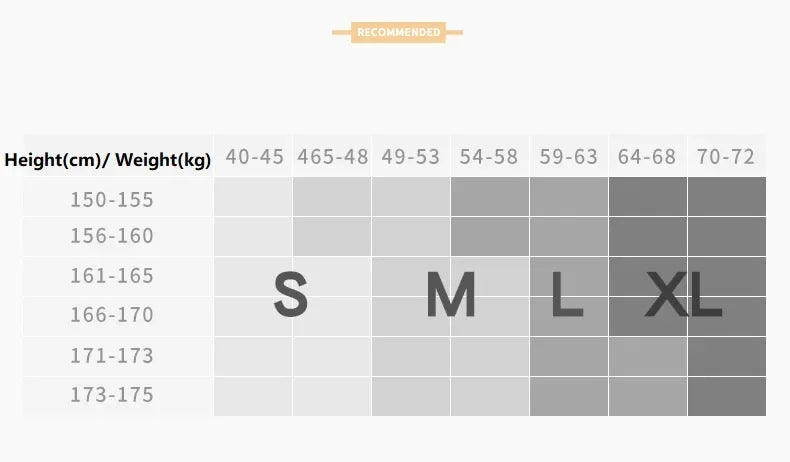790x462 pixels.
Task: Click the large L size letter
Action: click(567, 295)
